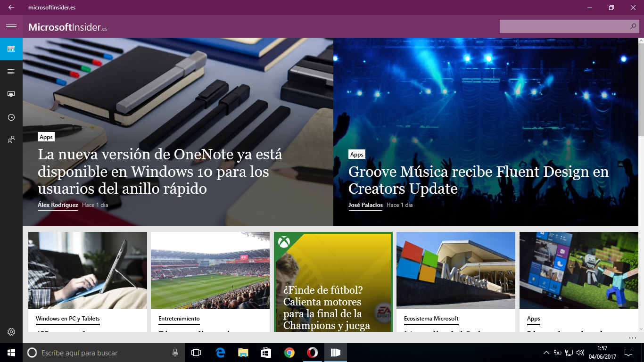The image size is (644, 362).
Task: Open the Action Center notification icon
Action: click(x=628, y=353)
